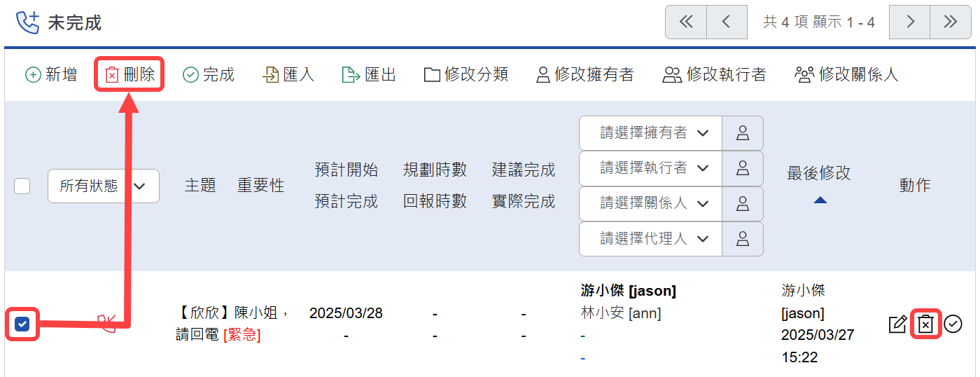This screenshot has height=377, width=980.
Task: Go to the previous page
Action: [x=727, y=22]
